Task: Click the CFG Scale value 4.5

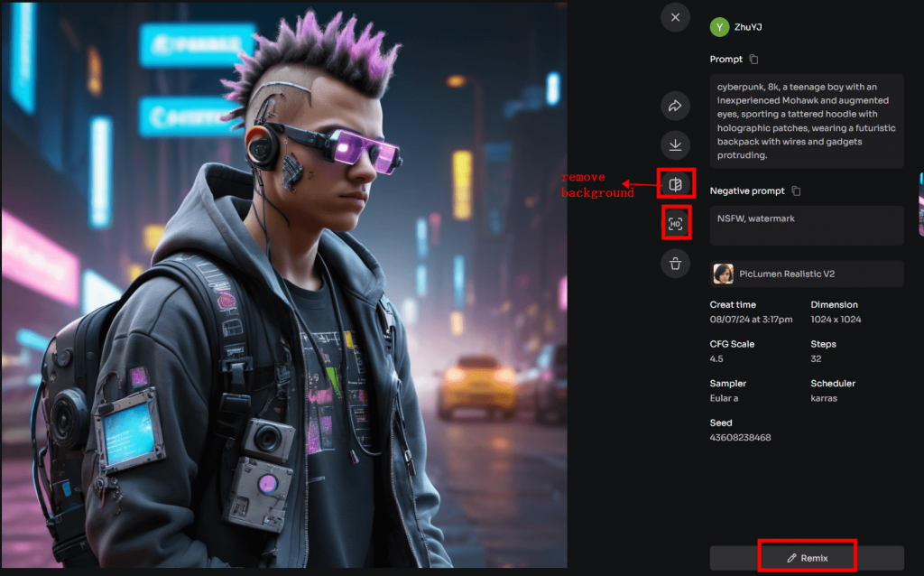Action: coord(716,358)
